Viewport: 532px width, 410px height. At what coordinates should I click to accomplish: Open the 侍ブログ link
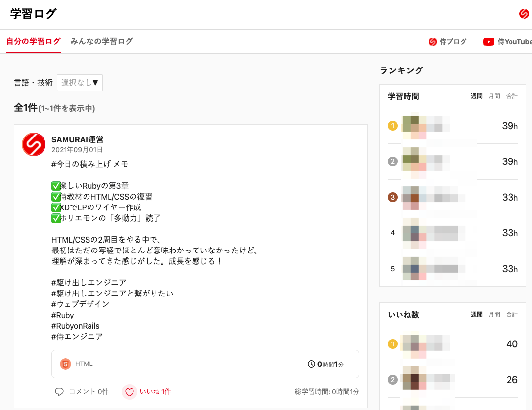click(447, 41)
